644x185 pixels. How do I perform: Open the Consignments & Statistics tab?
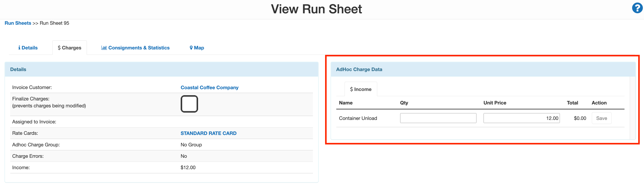pos(135,48)
